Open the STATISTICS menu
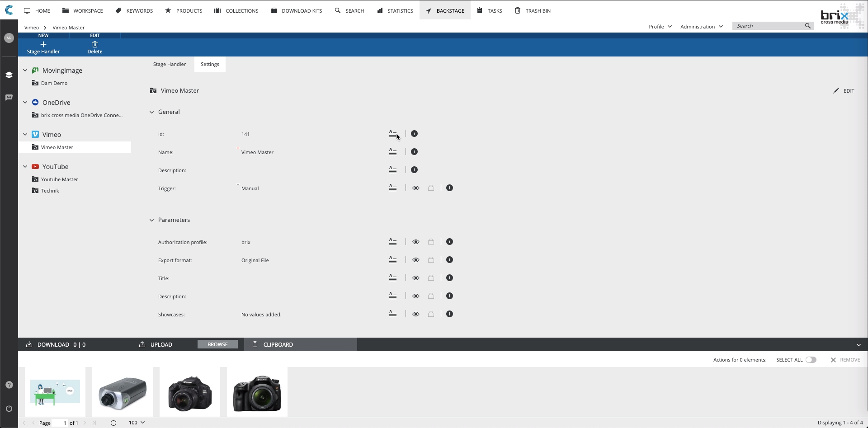Image resolution: width=868 pixels, height=428 pixels. pos(395,10)
